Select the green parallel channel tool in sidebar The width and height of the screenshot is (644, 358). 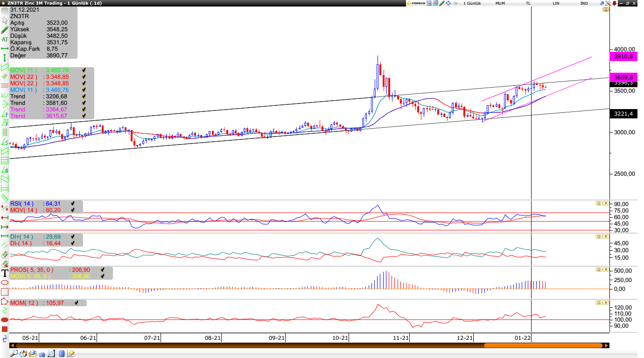[x=5, y=67]
